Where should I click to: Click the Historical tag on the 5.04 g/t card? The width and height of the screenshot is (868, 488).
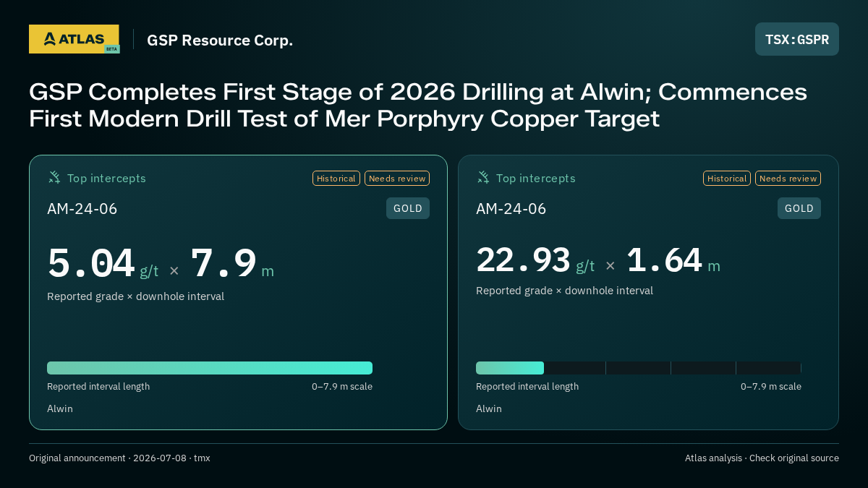point(336,179)
